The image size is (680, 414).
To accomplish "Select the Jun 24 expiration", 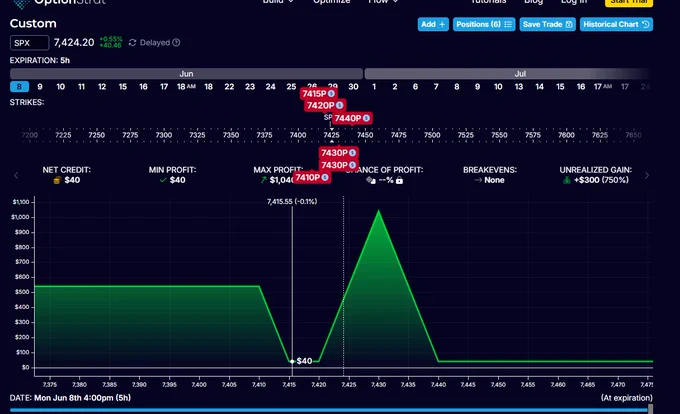I will point(270,87).
